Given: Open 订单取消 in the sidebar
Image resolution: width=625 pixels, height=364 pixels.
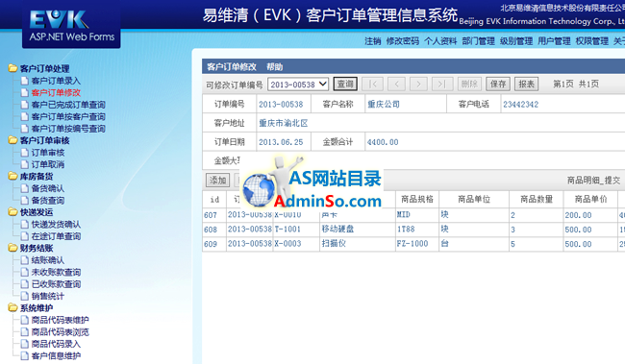Looking at the screenshot, I should pyautogui.click(x=48, y=164).
